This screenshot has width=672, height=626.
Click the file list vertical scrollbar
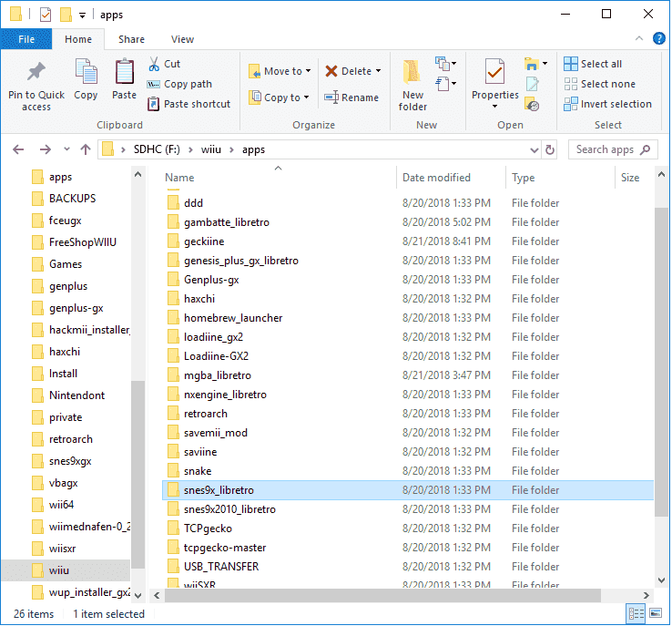coord(661,362)
